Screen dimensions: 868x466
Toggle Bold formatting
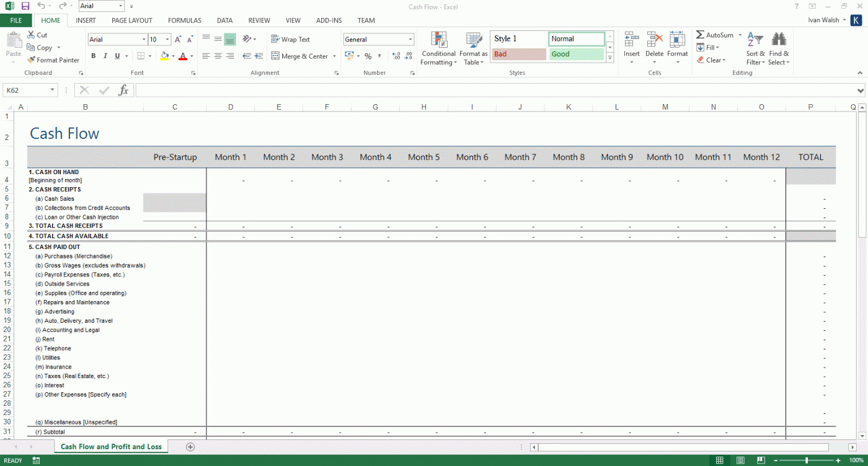(x=94, y=56)
